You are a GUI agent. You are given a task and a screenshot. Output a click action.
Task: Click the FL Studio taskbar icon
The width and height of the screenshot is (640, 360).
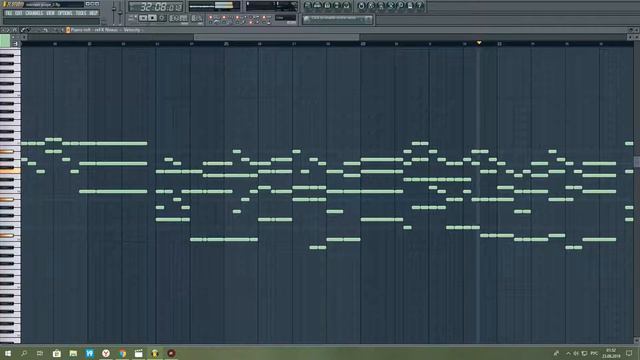pos(155,353)
